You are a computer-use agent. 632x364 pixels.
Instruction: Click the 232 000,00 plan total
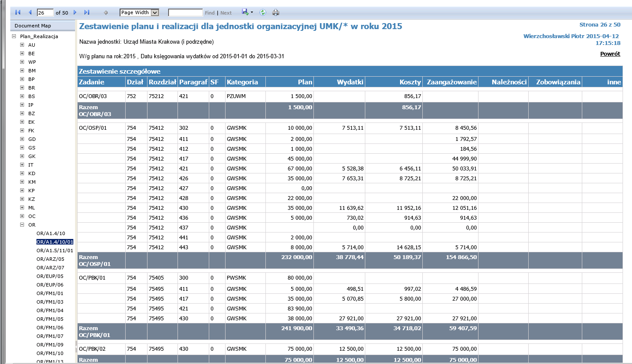tap(297, 257)
